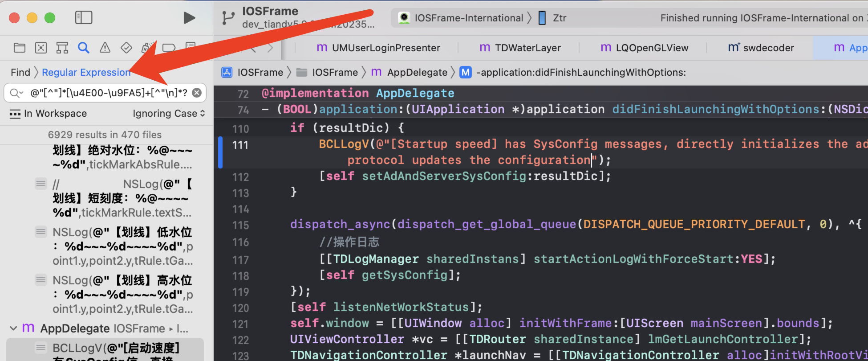
Task: Click lmGetLaunchController on line 122
Action: 723,339
